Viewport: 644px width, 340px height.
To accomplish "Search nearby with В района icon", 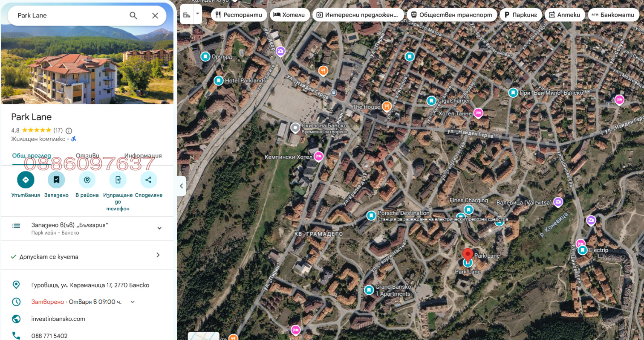I will coord(87,180).
